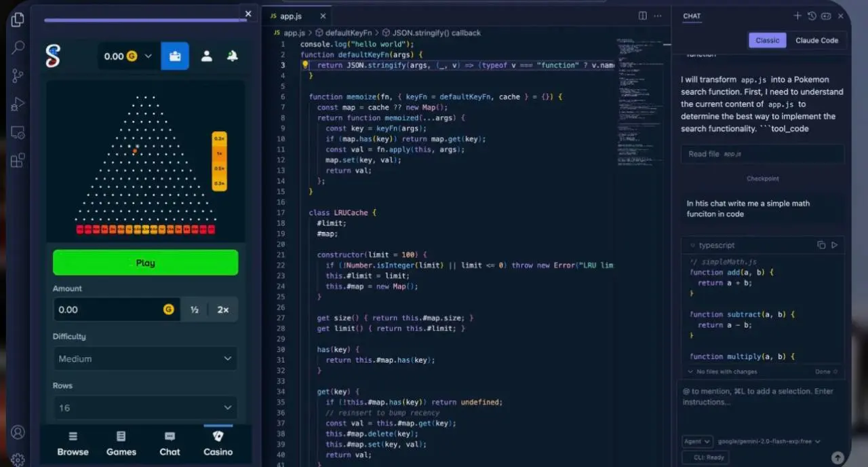Open the blue wallet icon button
The image size is (868, 467).
coord(175,56)
